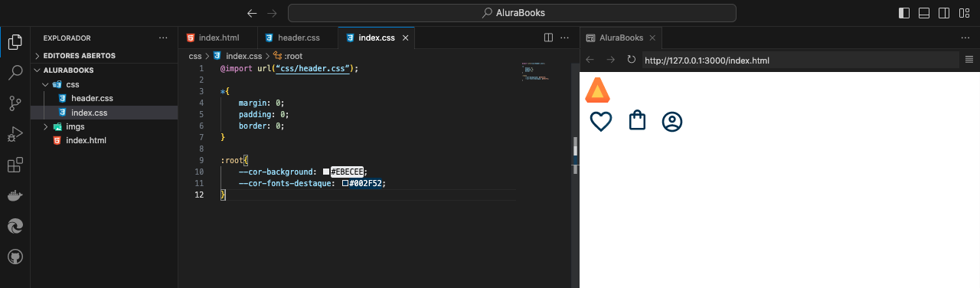The width and height of the screenshot is (980, 288).
Task: Toggle the primary side bar layout button
Action: pyautogui.click(x=904, y=13)
